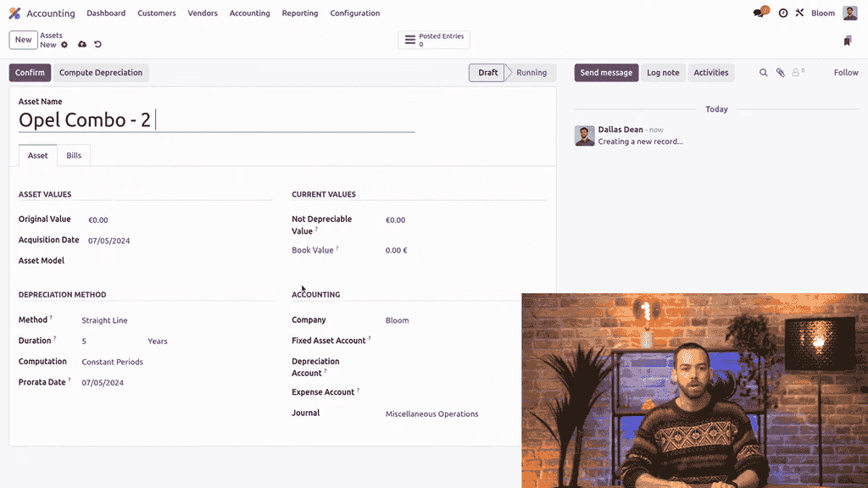Screen dimensions: 868x488
Task: Switch to the Bills tab
Action: pos(74,156)
